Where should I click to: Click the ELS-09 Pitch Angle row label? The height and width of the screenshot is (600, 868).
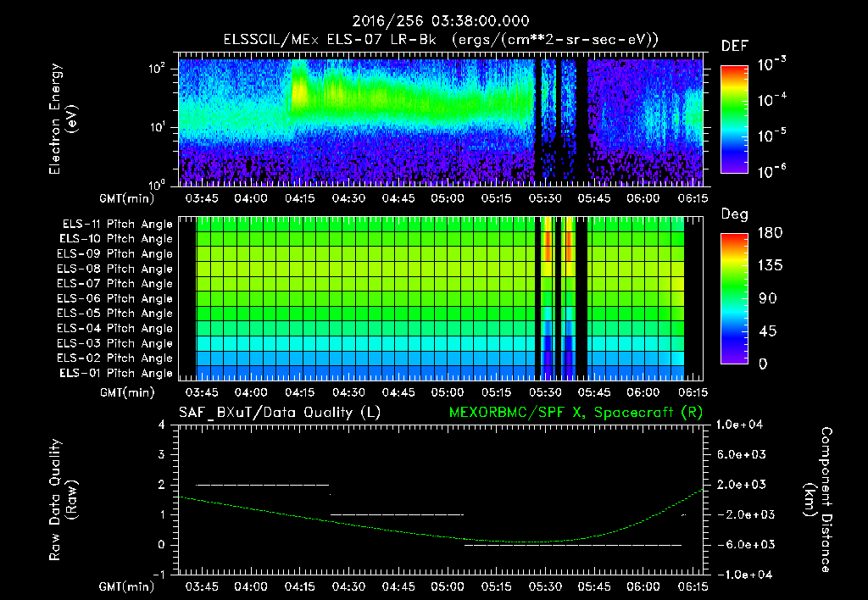(x=114, y=254)
